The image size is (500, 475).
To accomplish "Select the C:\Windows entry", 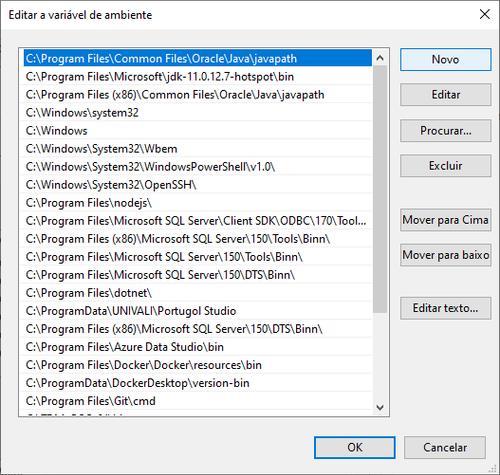I will pos(198,131).
